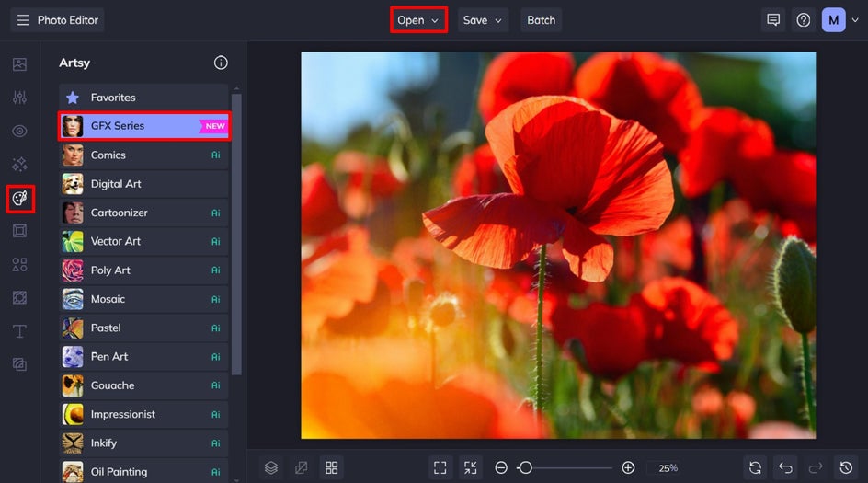Click the undo arrow icon
Screen dimensions: 868x483
[x=785, y=468]
